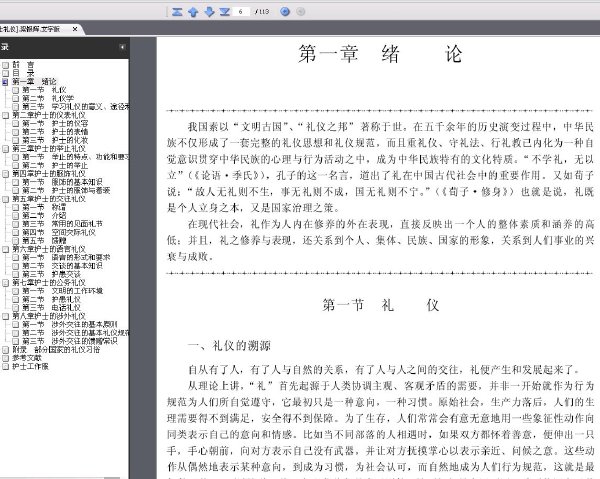
Task: Click the 第一节 礼仪 section heading in page
Action: [381, 305]
